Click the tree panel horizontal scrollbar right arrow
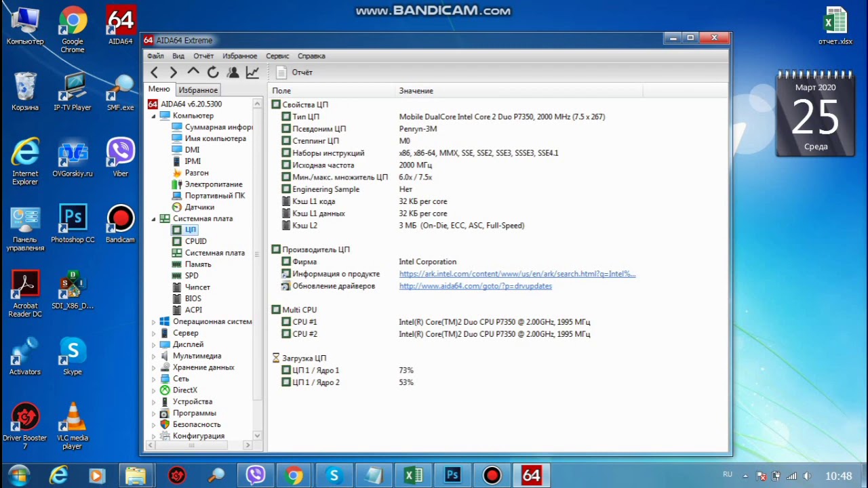The image size is (868, 488). [248, 445]
